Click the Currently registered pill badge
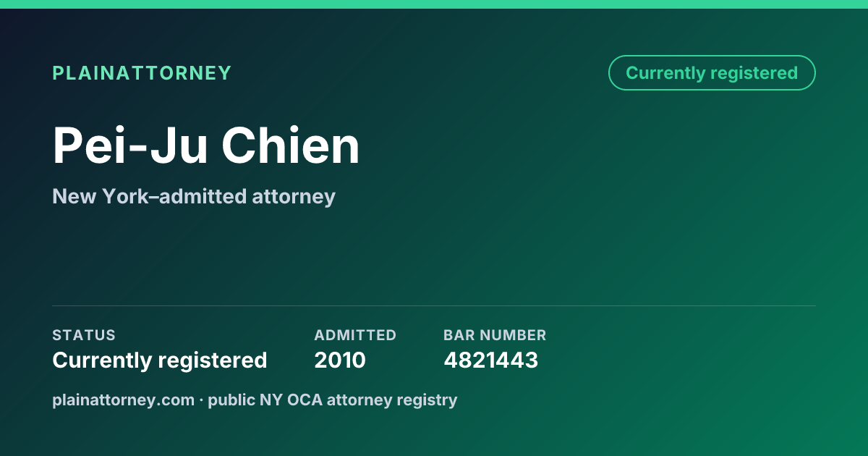This screenshot has height=456, width=868. [712, 72]
